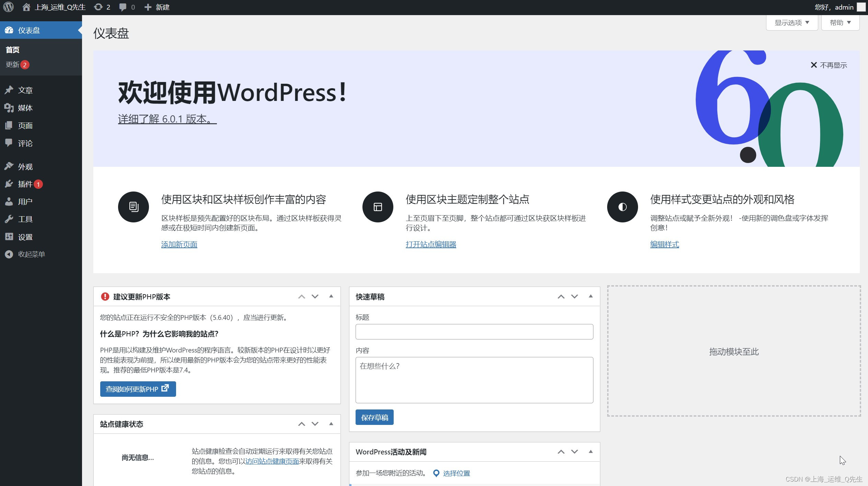Move WordPress活动及新闻 panel up

coord(561,452)
